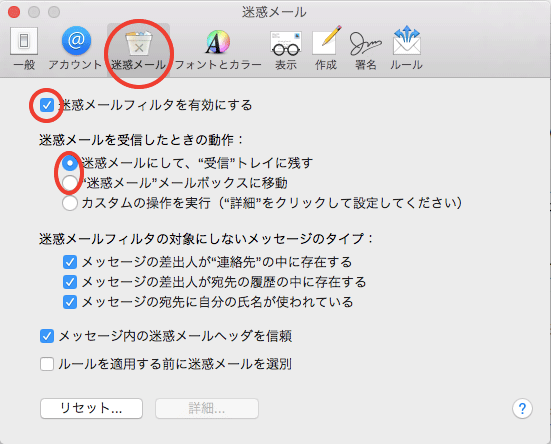551x444 pixels.
Task: Uncheck 差出人が宛先の履歴の中に存在する checkbox
Action: pos(70,282)
